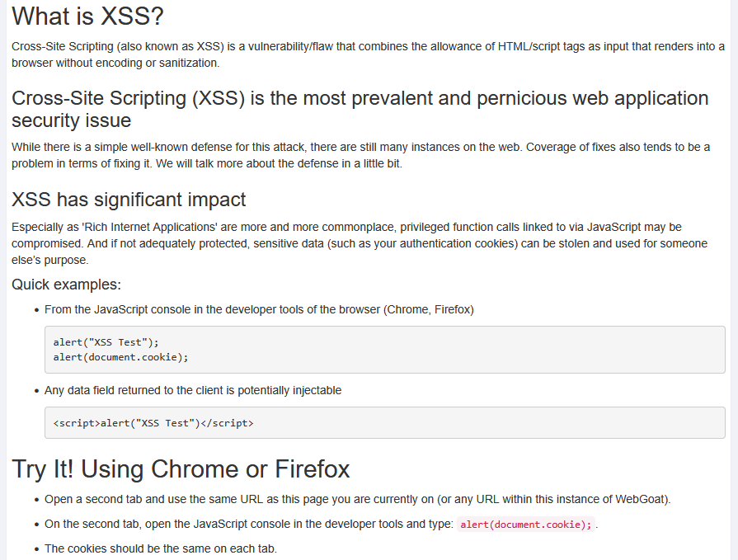Click the red inline alert(document.cookie); code
This screenshot has height=560, width=738.
pos(525,525)
